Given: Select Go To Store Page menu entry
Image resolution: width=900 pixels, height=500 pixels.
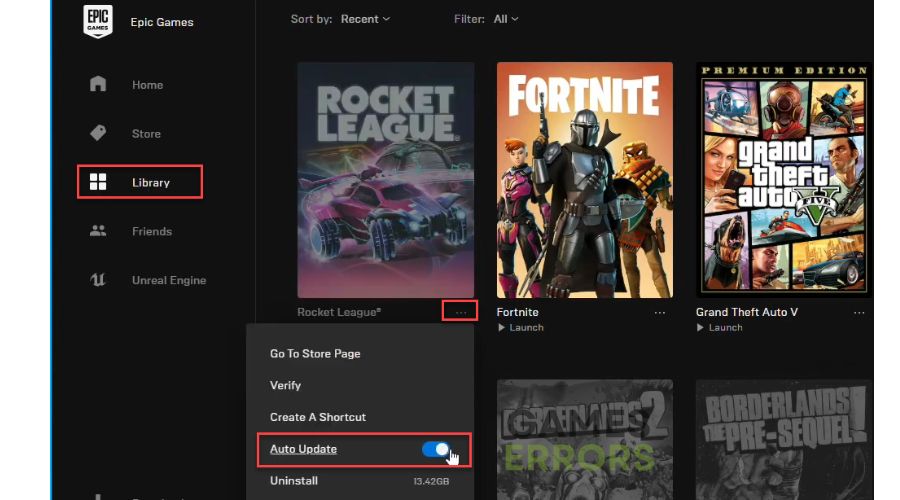Looking at the screenshot, I should click(315, 354).
